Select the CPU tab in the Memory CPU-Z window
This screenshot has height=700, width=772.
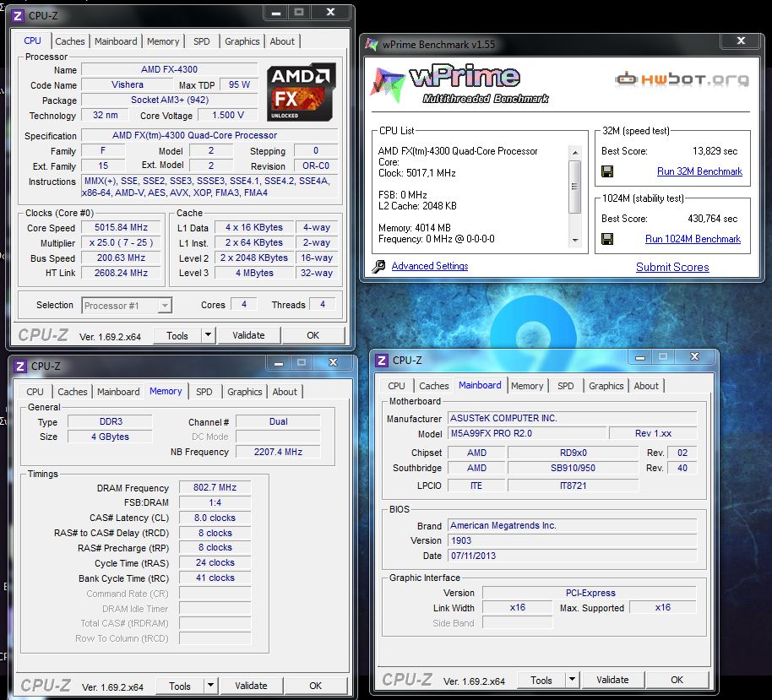click(x=35, y=392)
